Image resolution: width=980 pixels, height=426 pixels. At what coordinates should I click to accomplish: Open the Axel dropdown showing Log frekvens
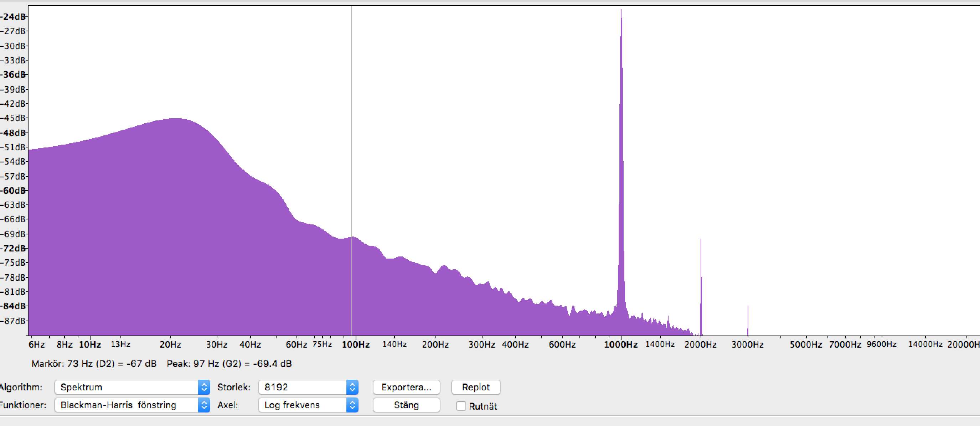(308, 405)
